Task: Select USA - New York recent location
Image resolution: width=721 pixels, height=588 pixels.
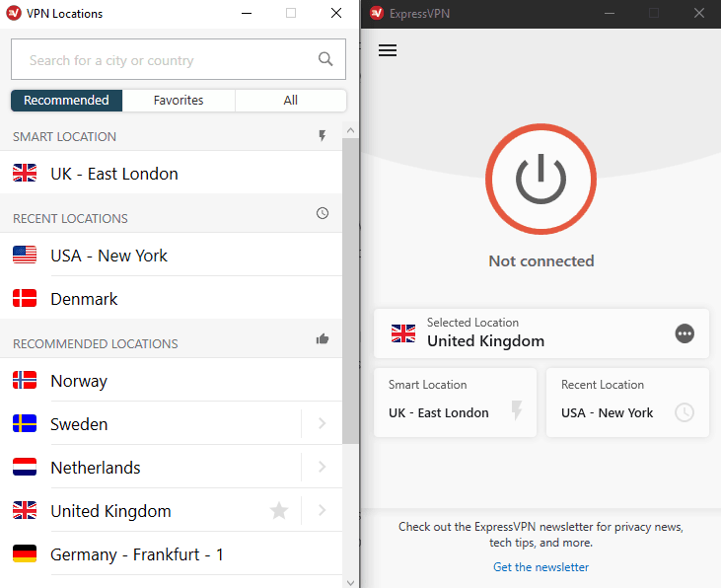Action: [171, 256]
